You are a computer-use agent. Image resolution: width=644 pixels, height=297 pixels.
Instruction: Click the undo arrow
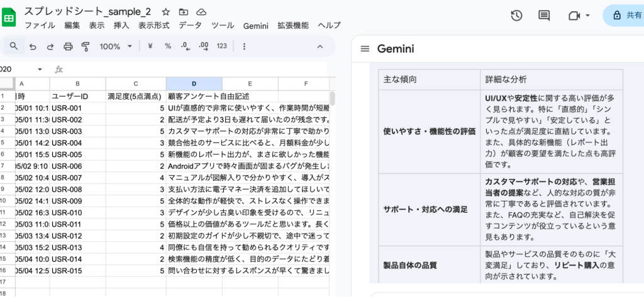(x=33, y=46)
